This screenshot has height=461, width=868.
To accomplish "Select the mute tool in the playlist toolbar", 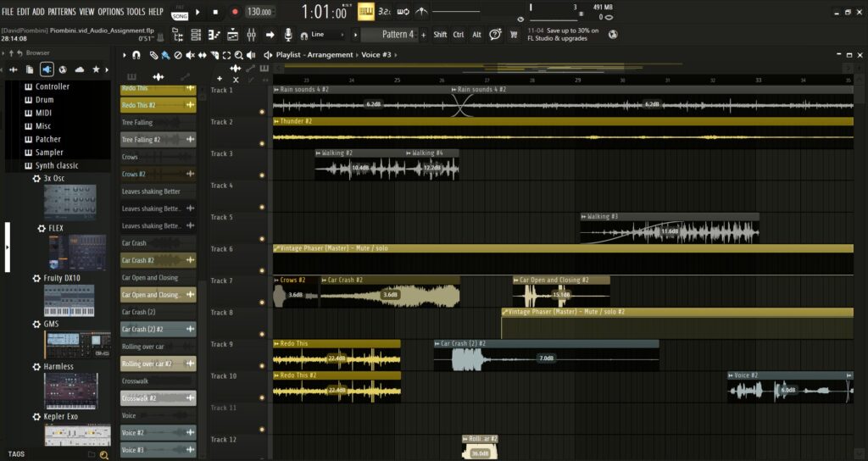I will pyautogui.click(x=190, y=55).
